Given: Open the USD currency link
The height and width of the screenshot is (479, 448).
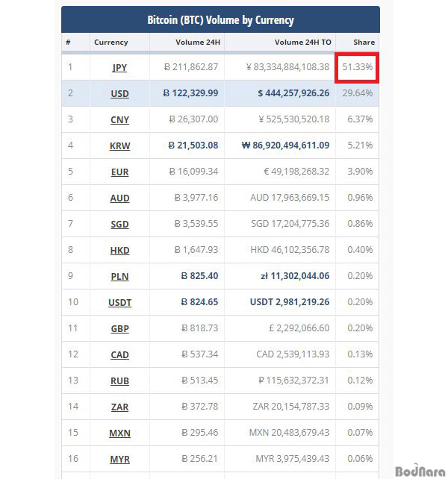Looking at the screenshot, I should tap(119, 93).
